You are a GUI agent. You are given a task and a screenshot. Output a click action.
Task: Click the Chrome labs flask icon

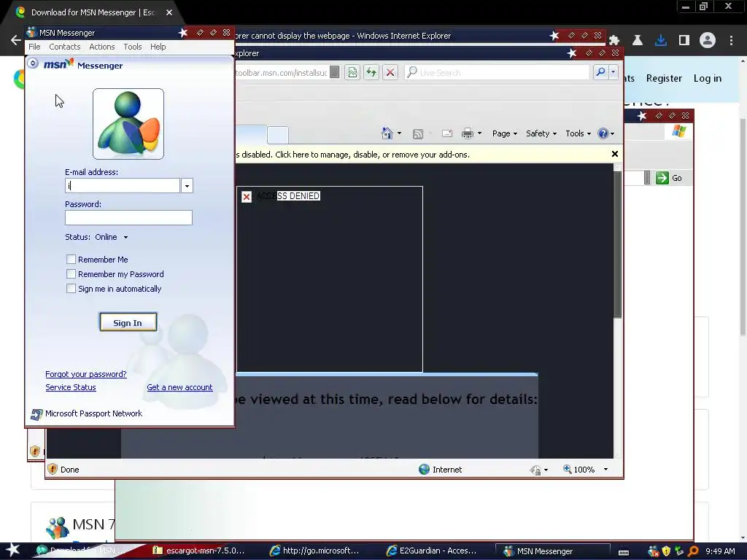point(637,41)
